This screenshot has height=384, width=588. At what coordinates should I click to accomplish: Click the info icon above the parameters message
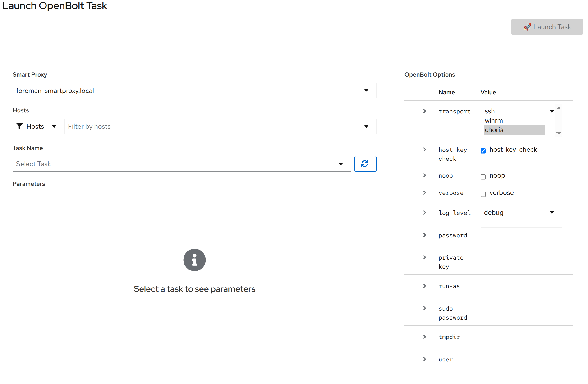coord(194,260)
